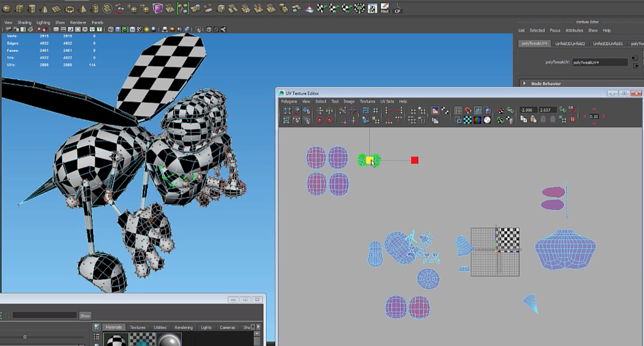Viewport: 644px width, 346px height.
Task: Click the Selected menu in Attribute Editor
Action: 537,30
